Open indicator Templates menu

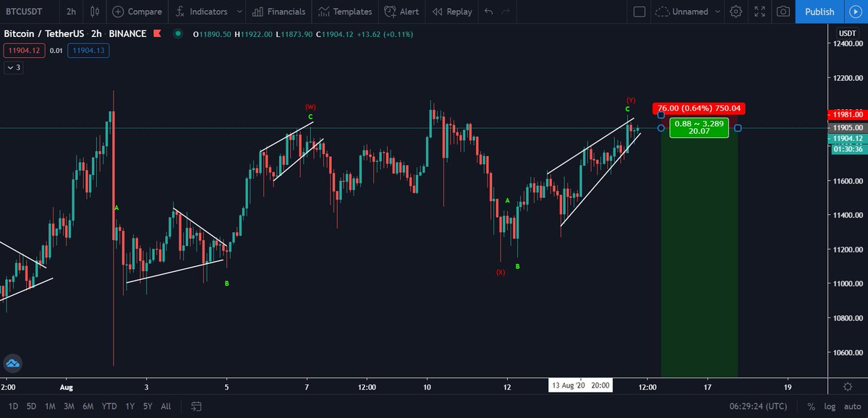tap(346, 12)
